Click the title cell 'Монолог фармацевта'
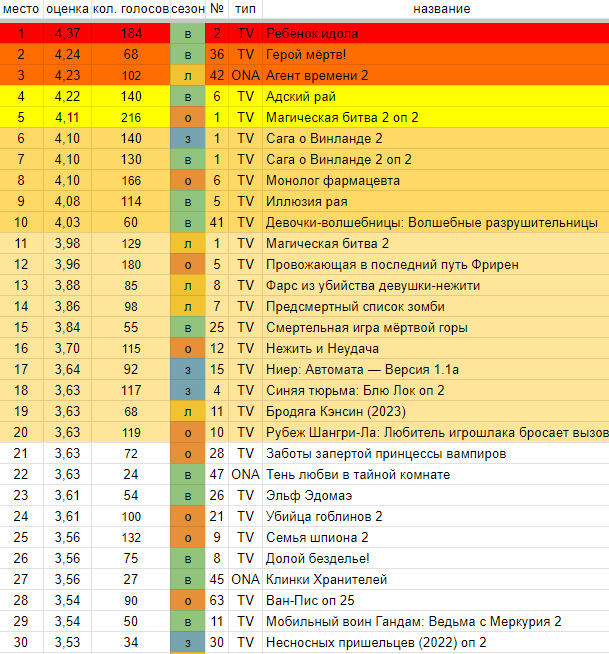 click(435, 180)
